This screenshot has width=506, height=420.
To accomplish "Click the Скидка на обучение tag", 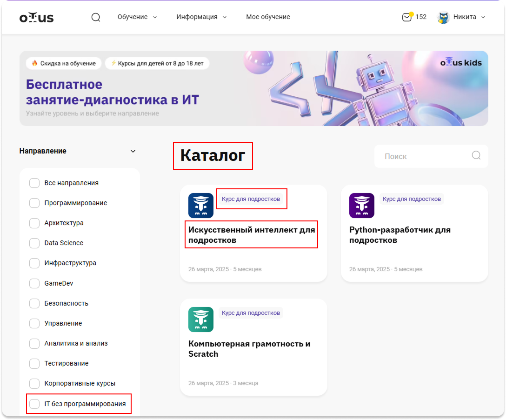I will pyautogui.click(x=64, y=63).
